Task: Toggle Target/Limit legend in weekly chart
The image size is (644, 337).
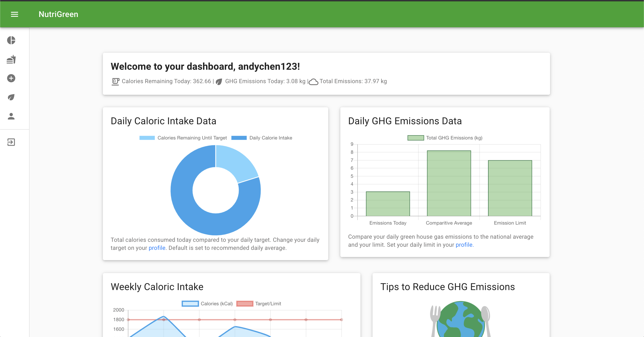Action: click(259, 304)
